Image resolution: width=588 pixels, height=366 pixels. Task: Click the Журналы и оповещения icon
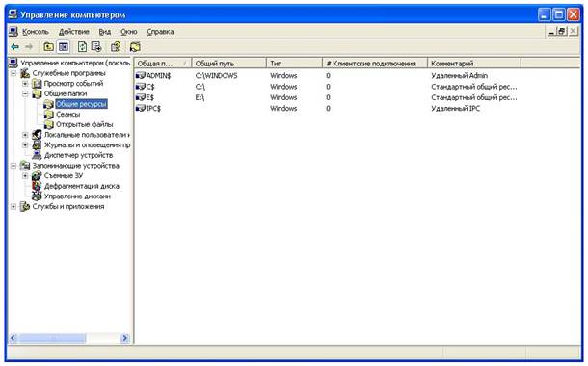tap(37, 144)
